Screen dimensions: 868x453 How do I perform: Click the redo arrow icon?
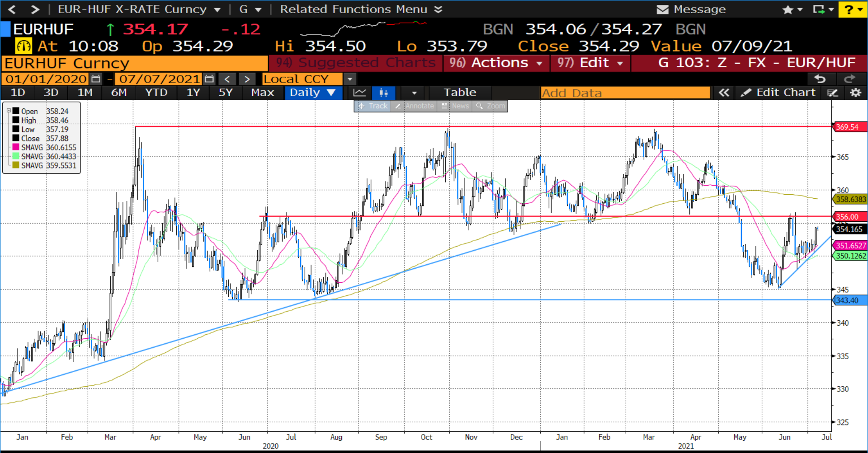(849, 79)
